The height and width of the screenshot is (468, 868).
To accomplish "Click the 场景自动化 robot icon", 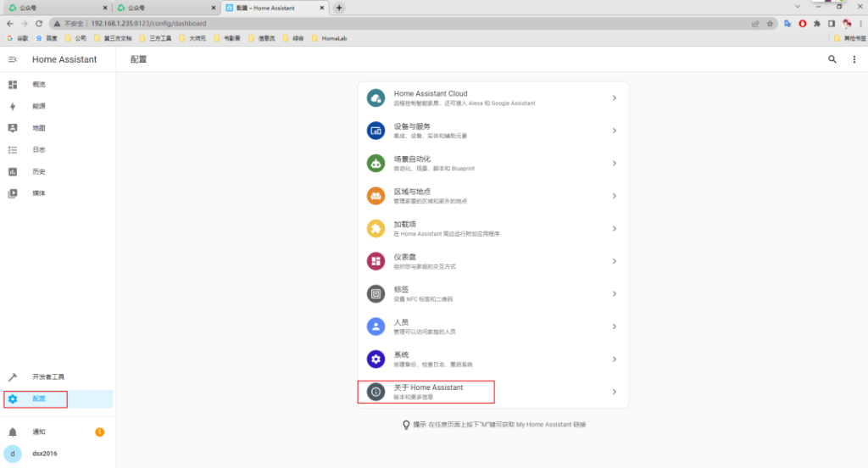I will 376,164.
